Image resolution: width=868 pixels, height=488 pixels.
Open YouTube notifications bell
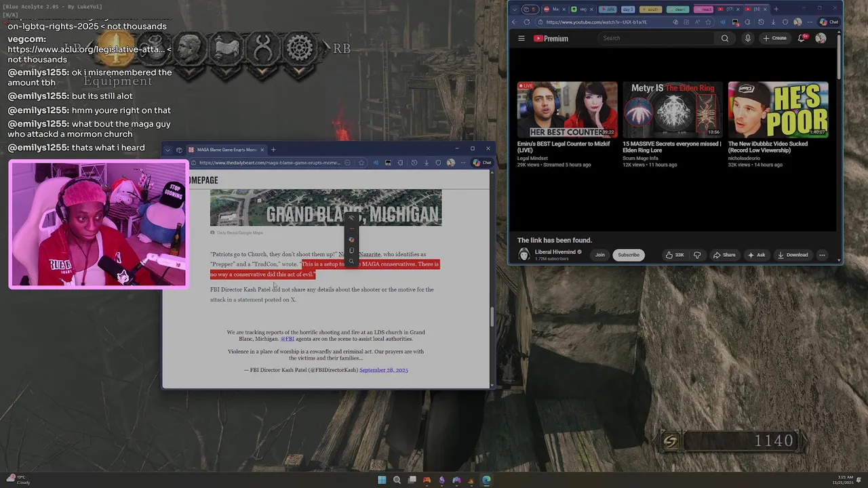[x=801, y=38]
